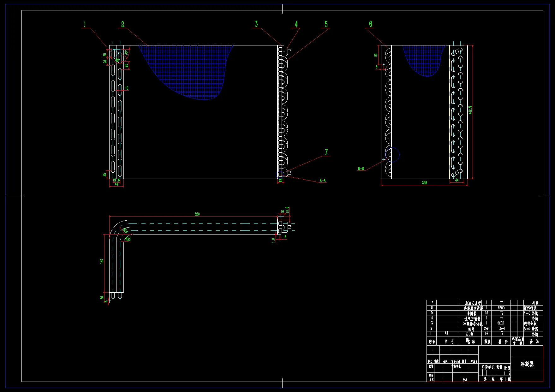
Task: Pick the R35 bend radius label
Action: tap(128, 240)
